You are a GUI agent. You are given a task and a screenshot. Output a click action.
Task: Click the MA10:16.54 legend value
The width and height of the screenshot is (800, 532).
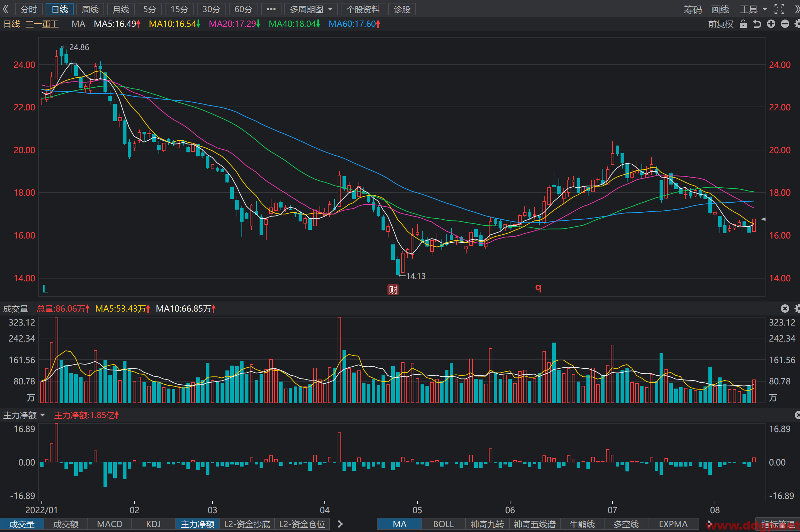tap(175, 24)
